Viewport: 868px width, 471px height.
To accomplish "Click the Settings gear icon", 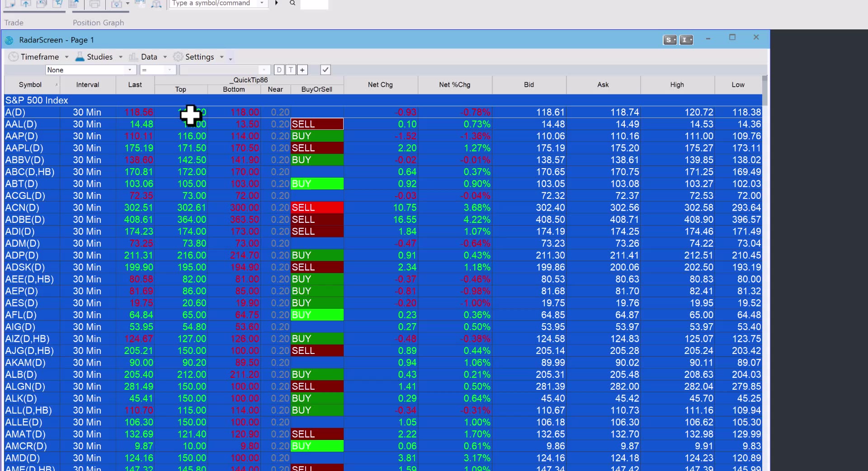I will (x=178, y=57).
